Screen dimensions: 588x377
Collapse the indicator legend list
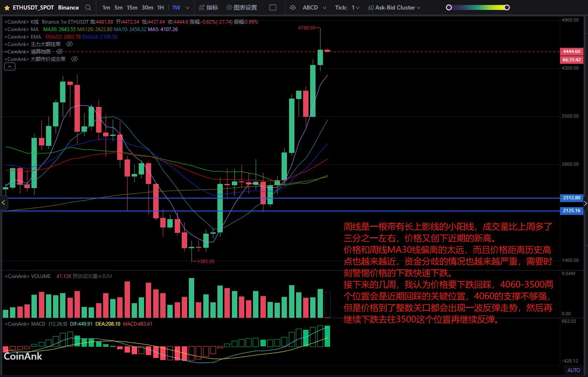10,66
